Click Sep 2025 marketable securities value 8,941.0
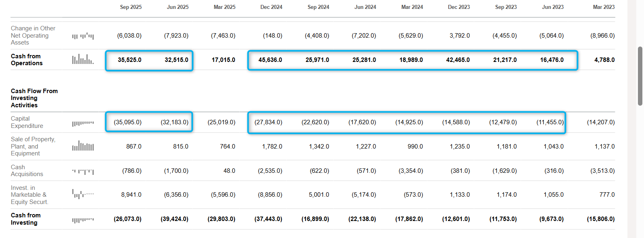This screenshot has width=644, height=238. (x=131, y=195)
